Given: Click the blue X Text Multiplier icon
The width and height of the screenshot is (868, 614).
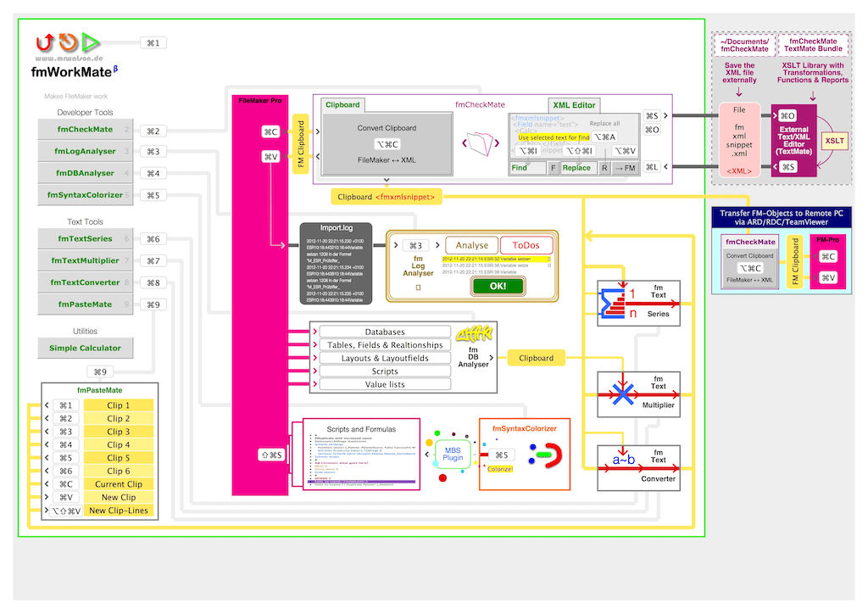Looking at the screenshot, I should (624, 394).
